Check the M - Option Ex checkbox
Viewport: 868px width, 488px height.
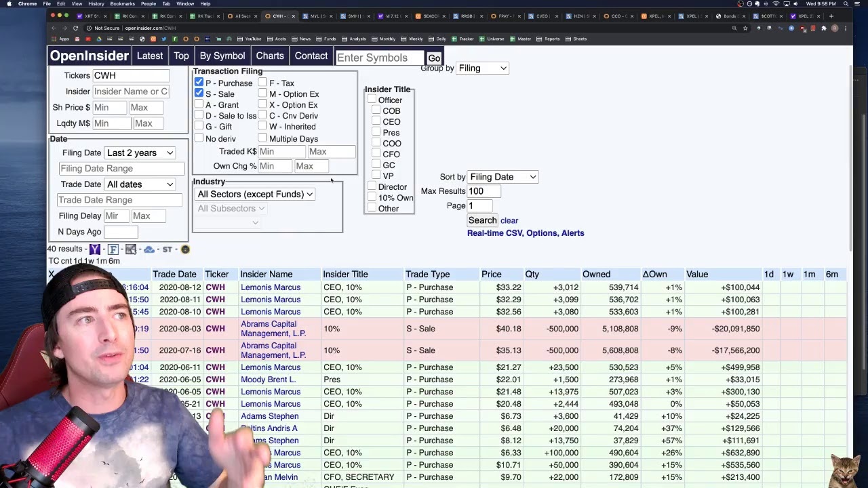262,94
